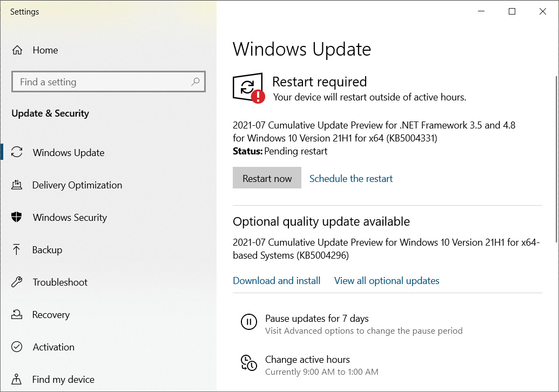559x392 pixels.
Task: Close the Settings window
Action: (x=543, y=11)
